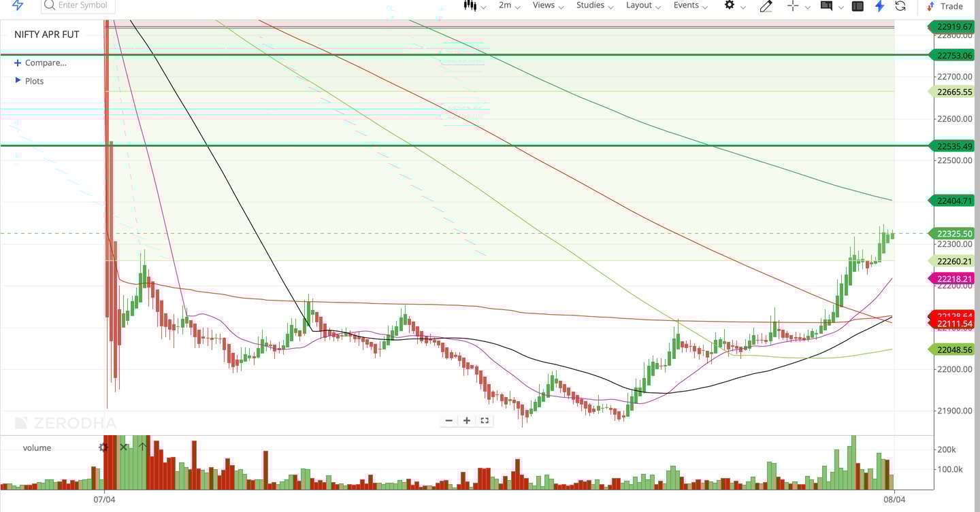
Task: Open the chart notes/heads-up icon
Action: tap(826, 5)
